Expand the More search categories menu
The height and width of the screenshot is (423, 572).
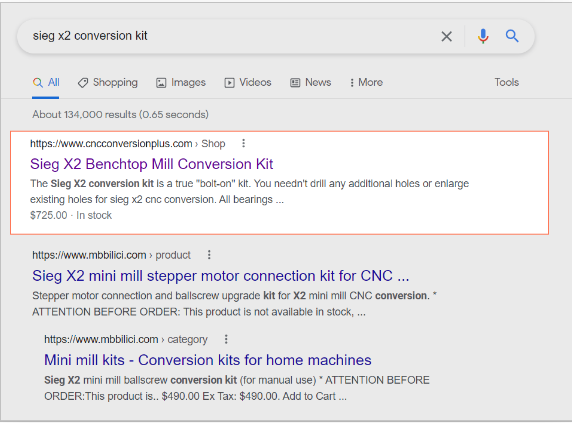[x=366, y=82]
